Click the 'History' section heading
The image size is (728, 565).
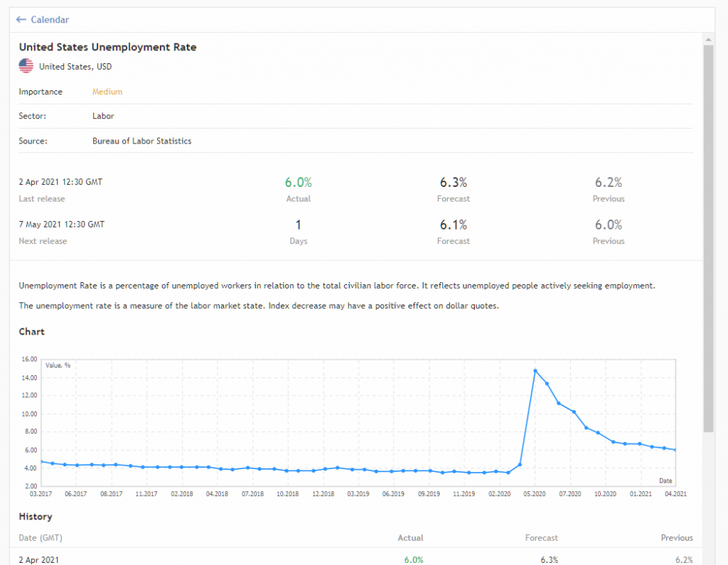click(36, 516)
